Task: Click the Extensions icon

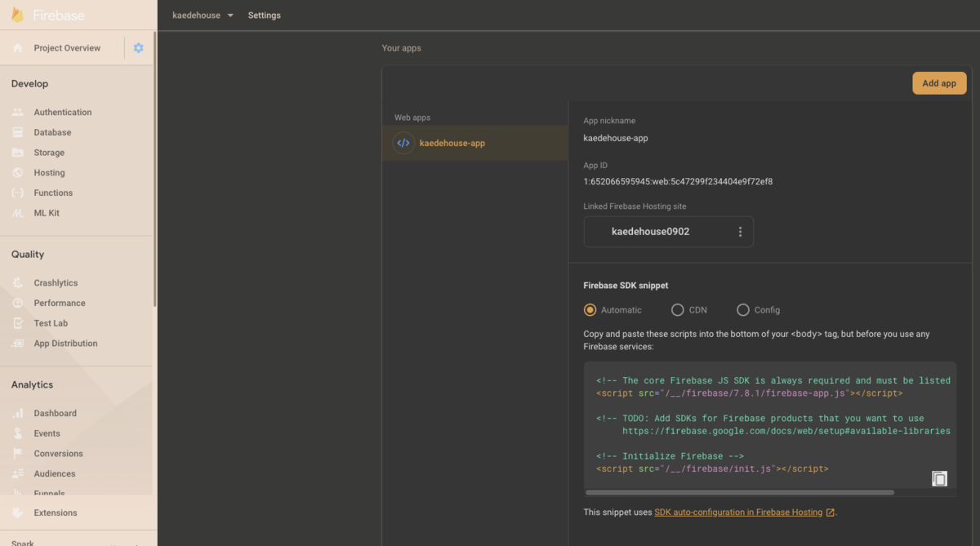Action: point(18,513)
